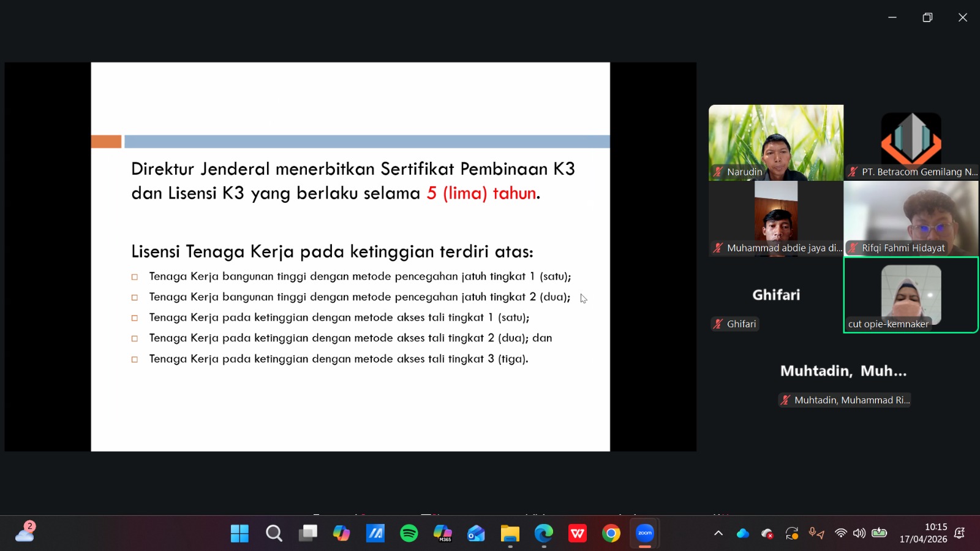Click the muted mic icon on Muhtadin's label
This screenshot has height=551, width=980.
click(785, 400)
